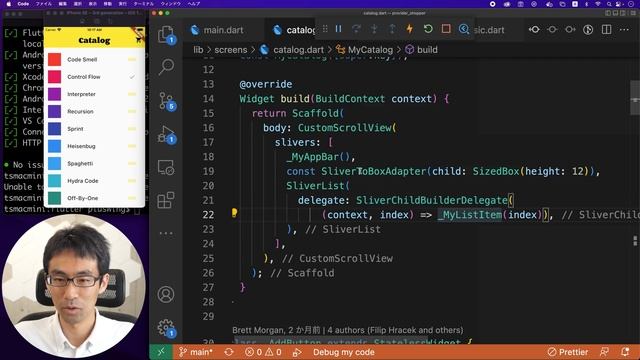Click the lightbulb code action on line 22
This screenshot has height=360, width=640.
(x=234, y=213)
